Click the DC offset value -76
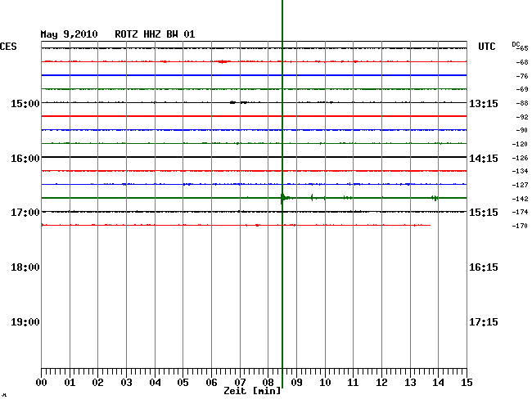532x404 pixels. coord(522,76)
